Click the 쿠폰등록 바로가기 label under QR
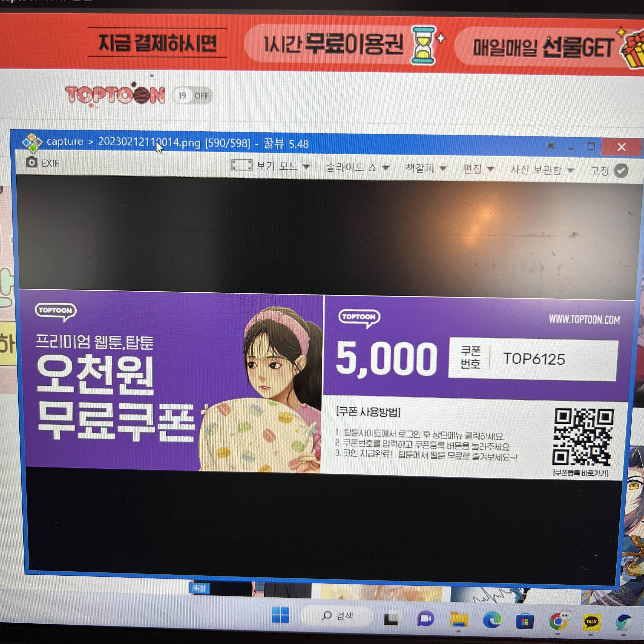The height and width of the screenshot is (644, 644). 581,473
